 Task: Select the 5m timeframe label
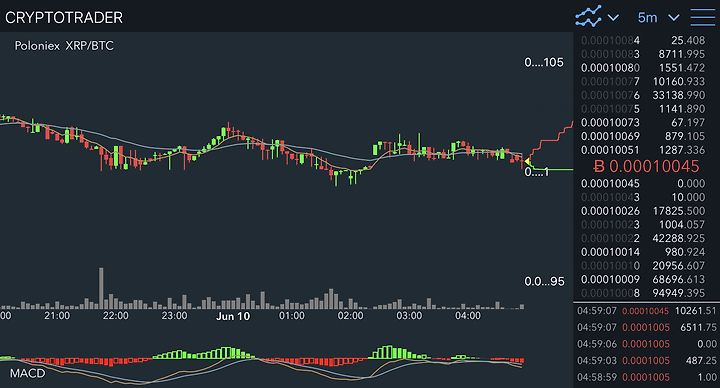pos(647,17)
